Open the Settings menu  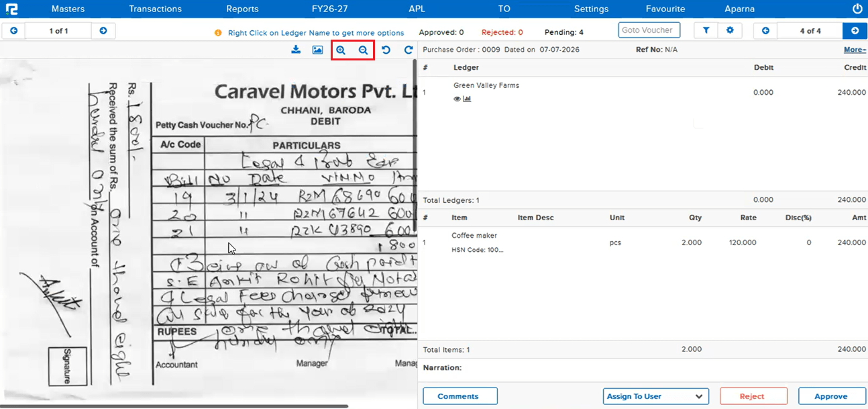click(591, 9)
